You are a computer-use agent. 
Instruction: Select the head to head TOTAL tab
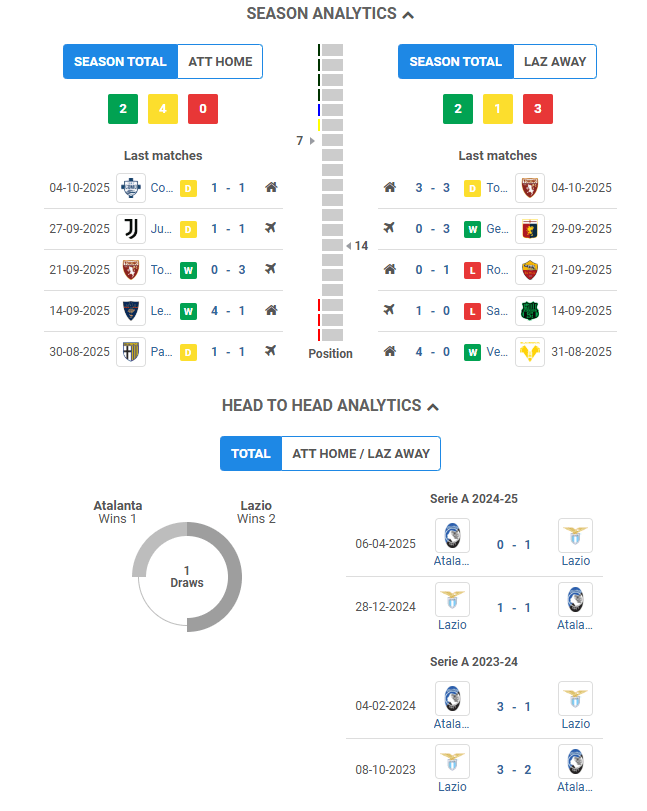(x=251, y=454)
